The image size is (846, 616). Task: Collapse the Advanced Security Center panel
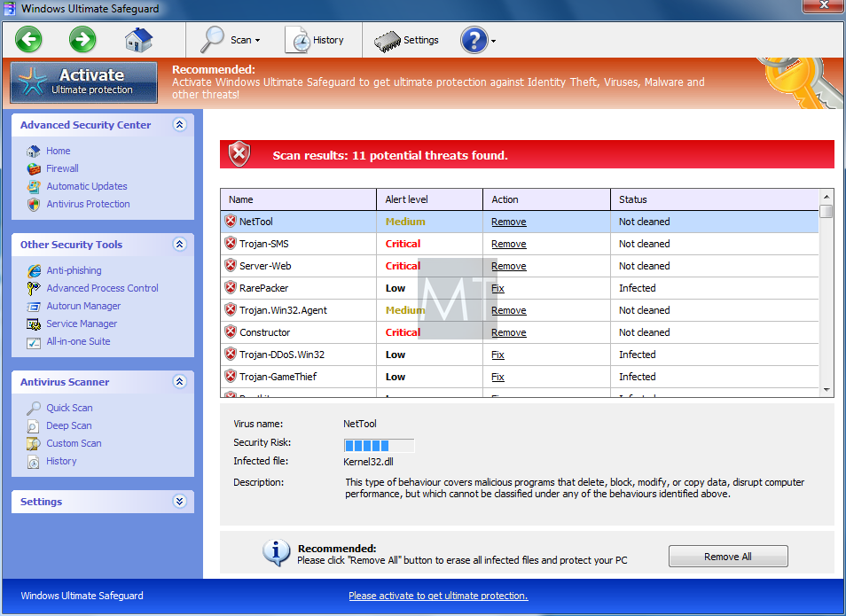180,125
